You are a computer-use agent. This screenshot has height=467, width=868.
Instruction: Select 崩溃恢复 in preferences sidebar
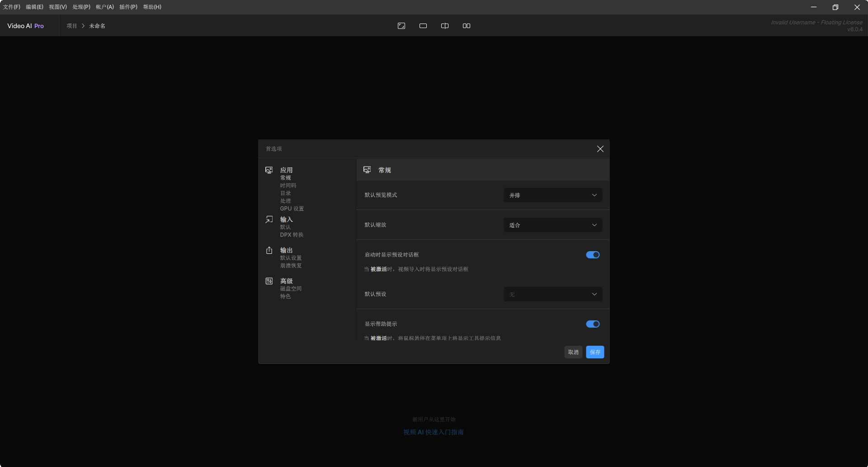(x=291, y=266)
